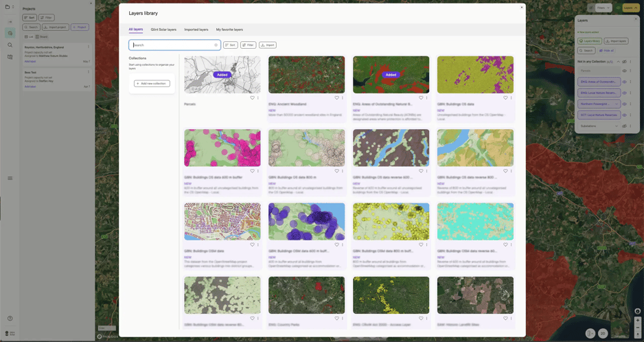
Task: Open more options for ENG: Ancient Woodland card
Action: coord(342,98)
